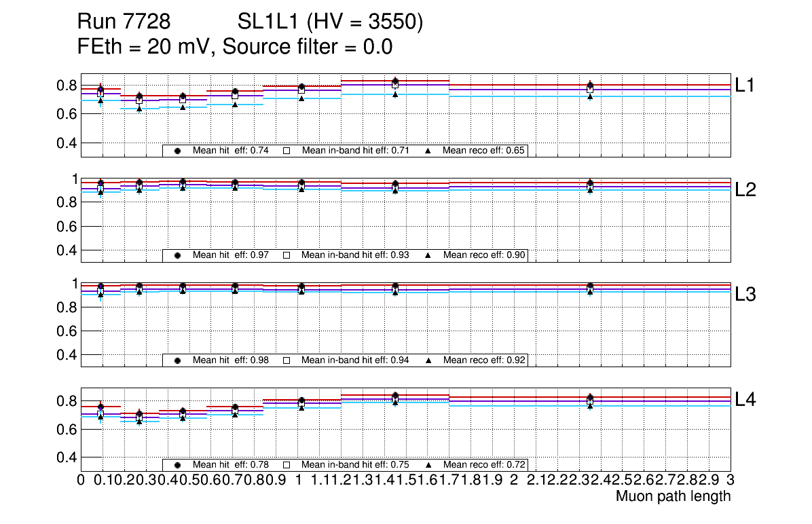This screenshot has height=524, width=812.
Task: Select the 'SL1L1 (HV = 3550)' title text
Action: pyautogui.click(x=331, y=23)
